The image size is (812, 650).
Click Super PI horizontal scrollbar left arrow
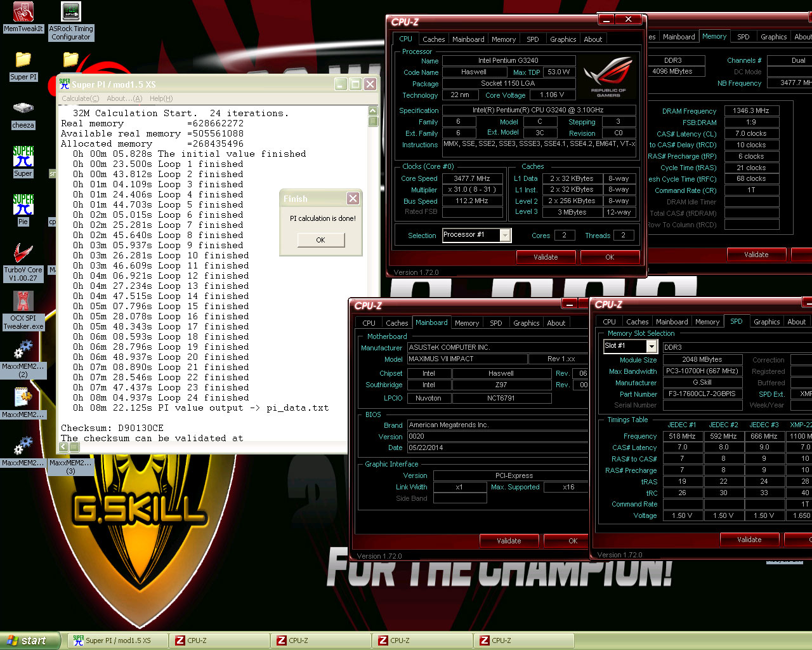pos(63,447)
